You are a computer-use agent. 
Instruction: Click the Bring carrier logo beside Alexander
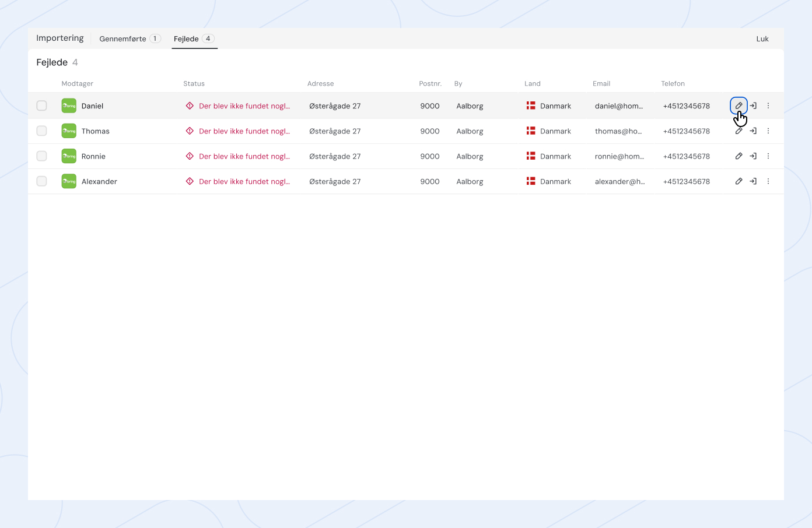pos(69,181)
